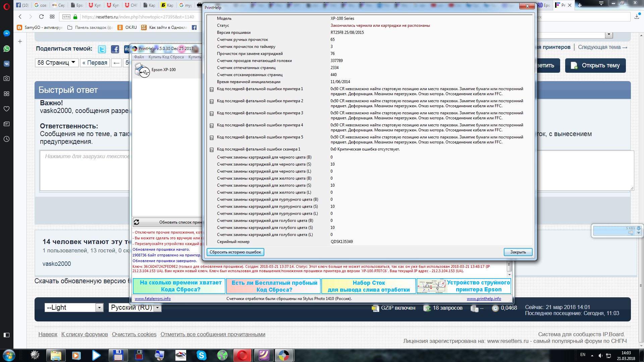Open the www.printhelp.info link
This screenshot has height=362, width=644.
pyautogui.click(x=484, y=299)
